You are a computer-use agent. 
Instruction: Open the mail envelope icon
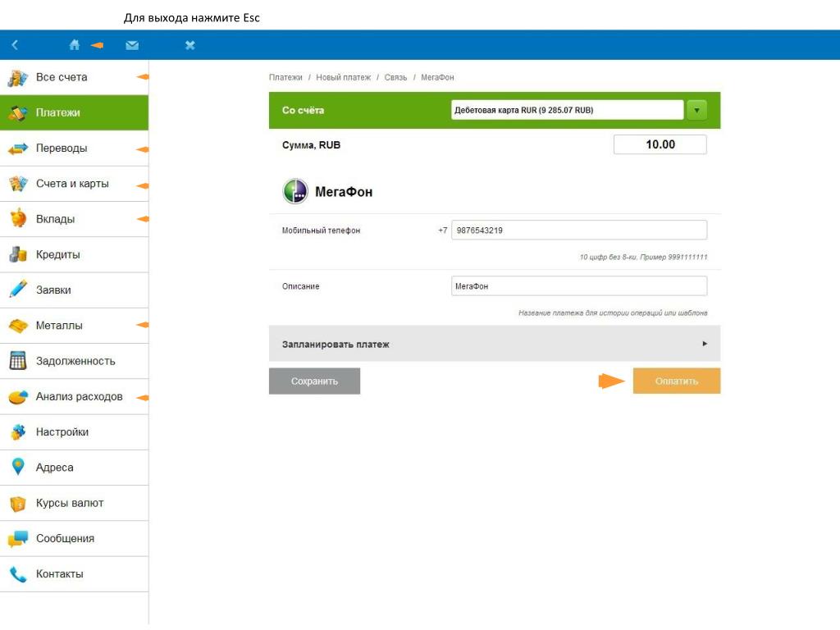[132, 45]
